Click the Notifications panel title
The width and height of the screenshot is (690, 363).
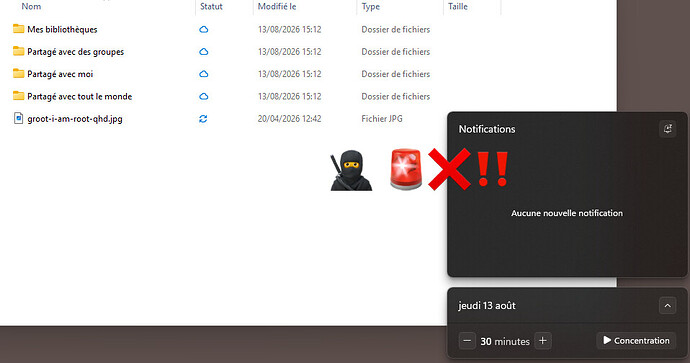click(487, 129)
